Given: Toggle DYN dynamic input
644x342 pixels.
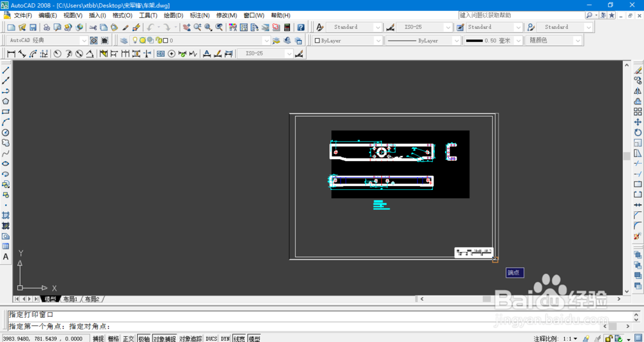Looking at the screenshot, I should 225,339.
